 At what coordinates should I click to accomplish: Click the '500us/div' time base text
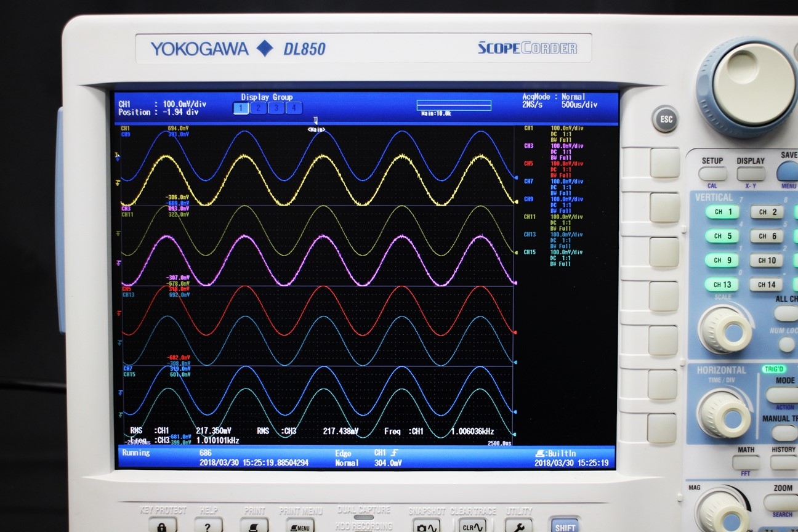pos(578,105)
